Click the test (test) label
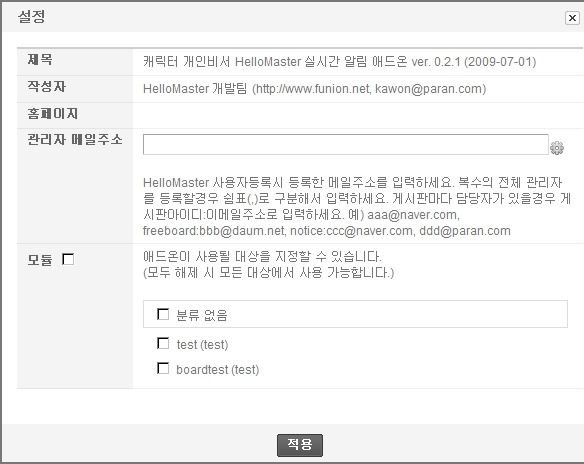This screenshot has height=464, width=584. coord(202,344)
